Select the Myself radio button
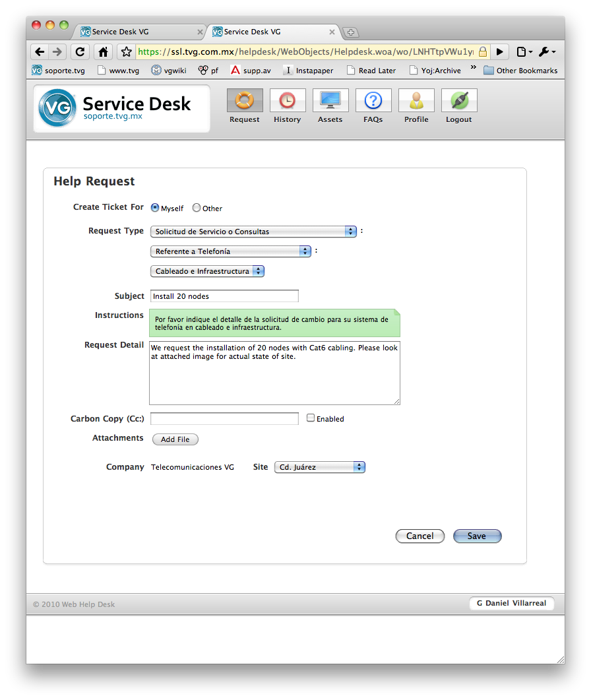Viewport: 591px width, 700px height. click(155, 208)
